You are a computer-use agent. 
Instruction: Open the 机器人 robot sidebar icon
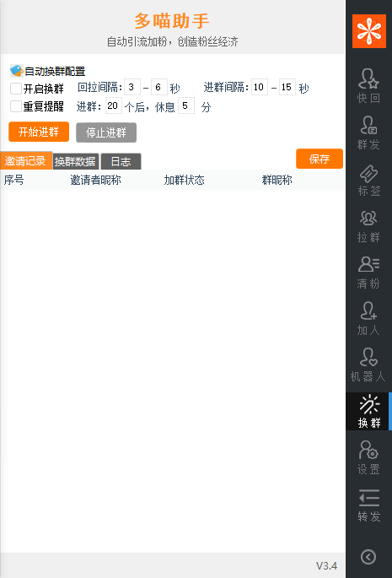[x=368, y=365]
